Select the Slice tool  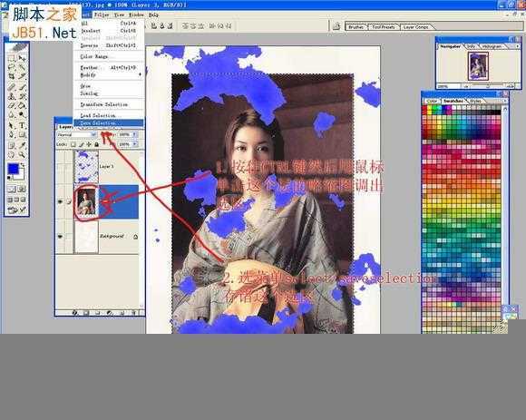22,77
